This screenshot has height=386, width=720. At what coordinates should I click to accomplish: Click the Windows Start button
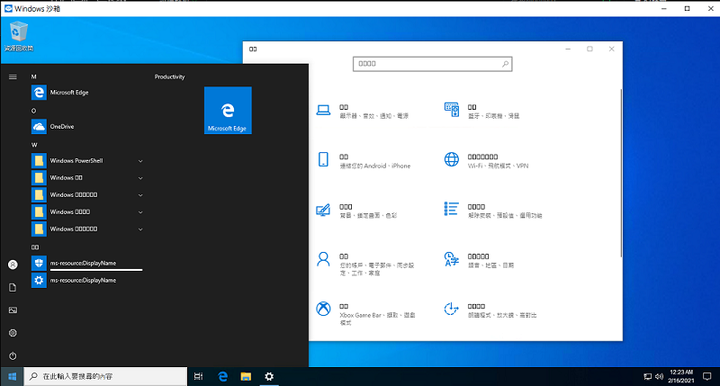coord(12,376)
